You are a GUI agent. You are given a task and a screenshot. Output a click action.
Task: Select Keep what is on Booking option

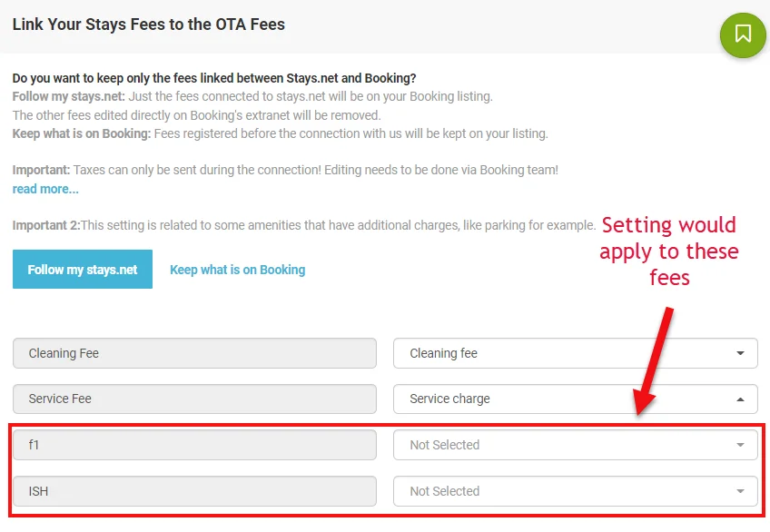click(x=237, y=270)
